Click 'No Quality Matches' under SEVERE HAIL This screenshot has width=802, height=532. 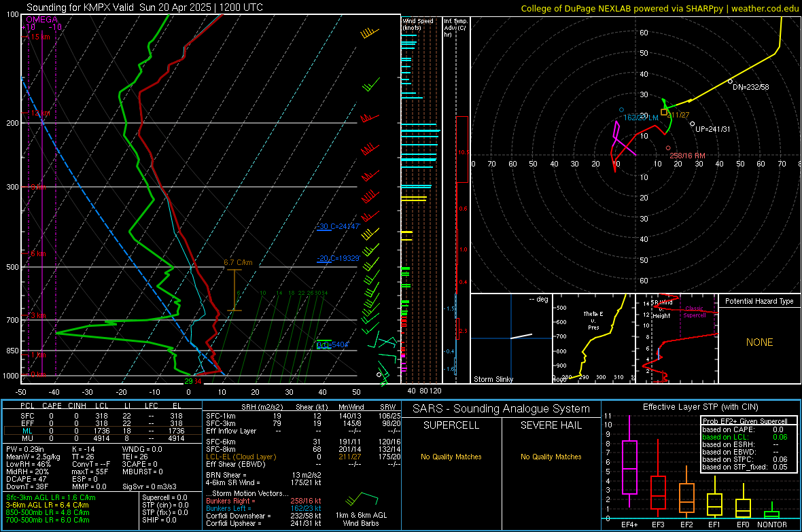click(x=551, y=457)
